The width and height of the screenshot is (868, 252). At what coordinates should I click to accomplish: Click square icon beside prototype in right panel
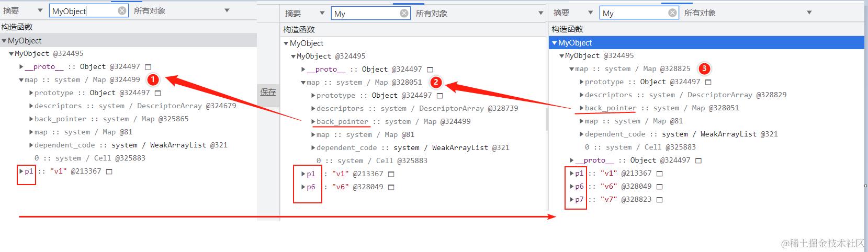tap(708, 82)
